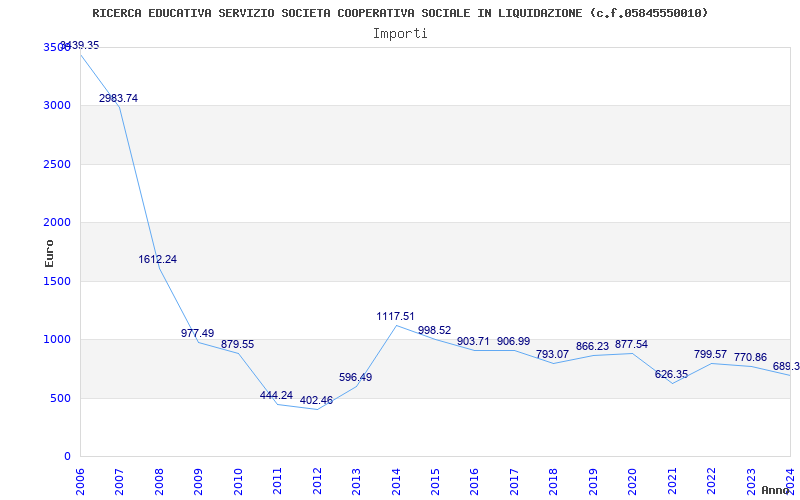Select the peak value 1117.51
This screenshot has width=800, height=500.
coord(395,316)
